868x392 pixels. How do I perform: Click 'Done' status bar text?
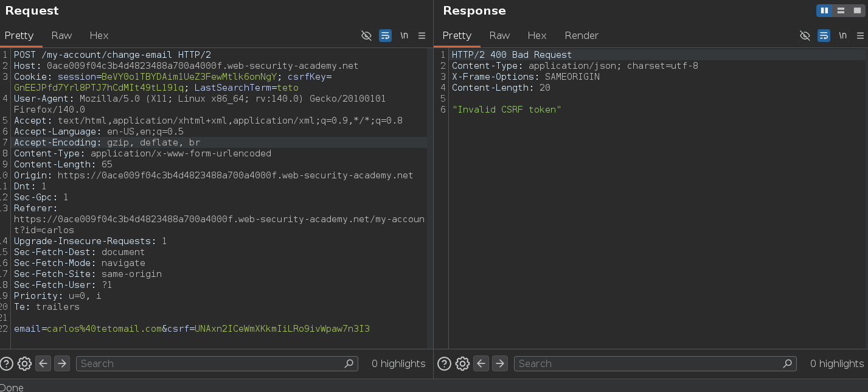pyautogui.click(x=12, y=387)
